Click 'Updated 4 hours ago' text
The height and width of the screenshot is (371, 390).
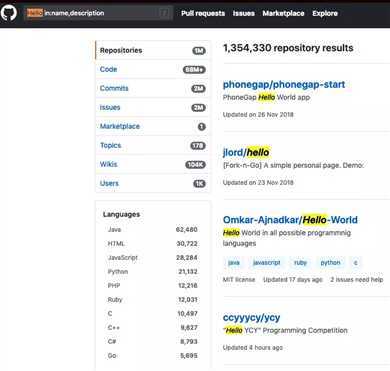(x=253, y=348)
